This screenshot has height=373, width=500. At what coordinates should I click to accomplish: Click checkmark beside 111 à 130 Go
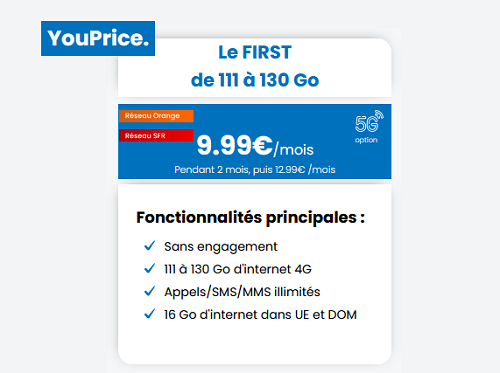150,269
